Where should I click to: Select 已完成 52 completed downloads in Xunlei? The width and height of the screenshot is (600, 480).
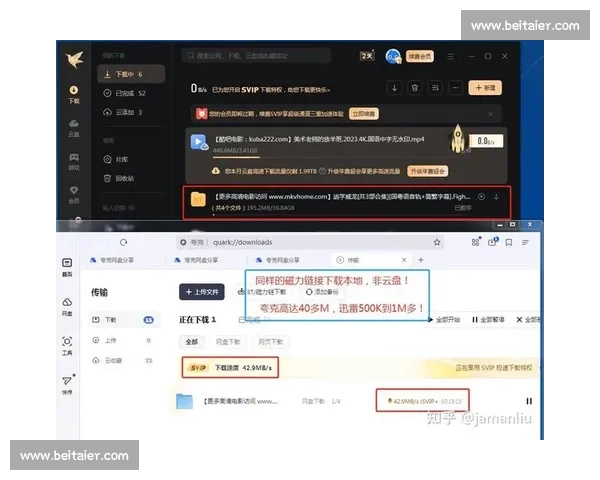tap(125, 93)
